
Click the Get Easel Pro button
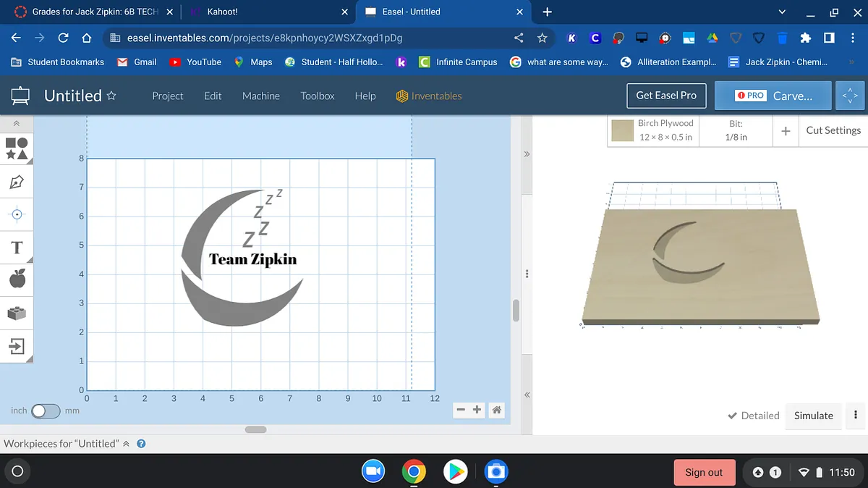tap(665, 95)
